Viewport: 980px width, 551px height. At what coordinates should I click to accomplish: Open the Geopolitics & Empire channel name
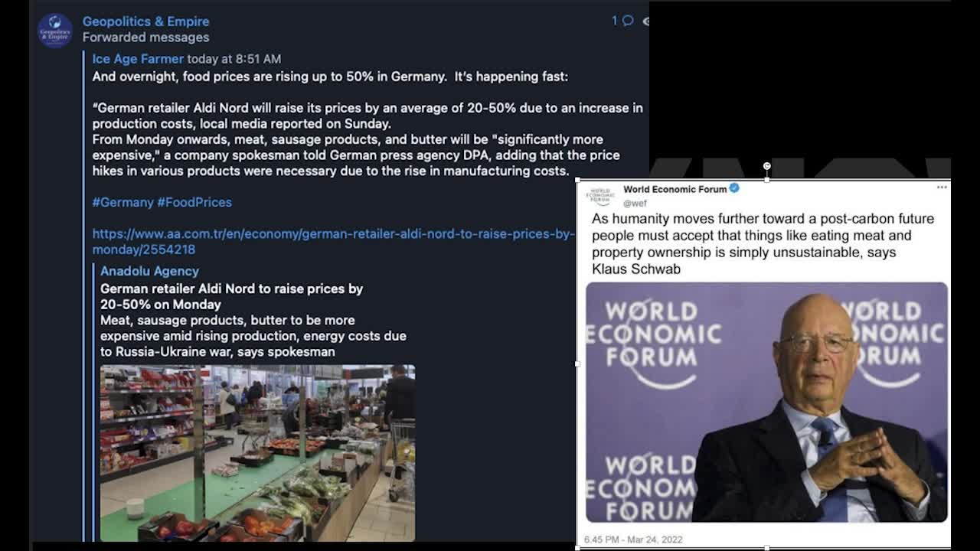(x=145, y=21)
